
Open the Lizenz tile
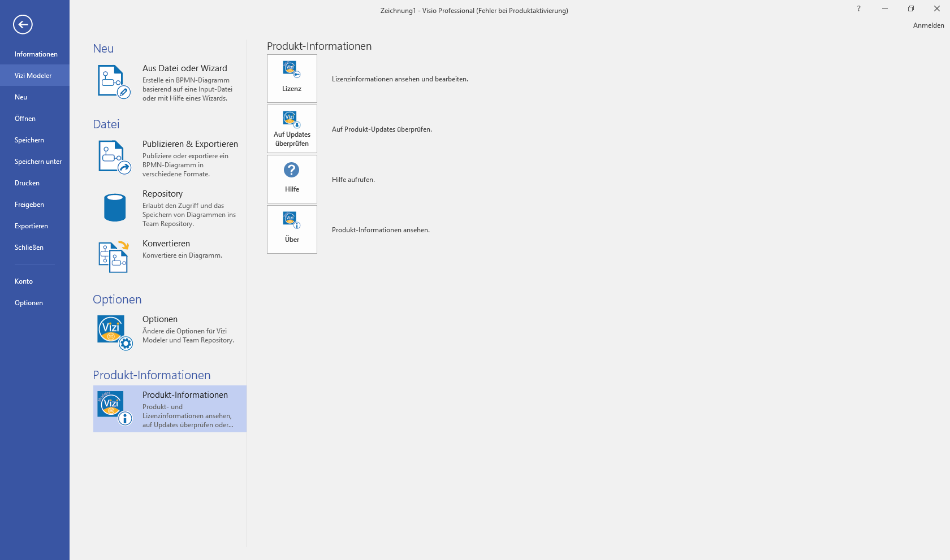[292, 79]
